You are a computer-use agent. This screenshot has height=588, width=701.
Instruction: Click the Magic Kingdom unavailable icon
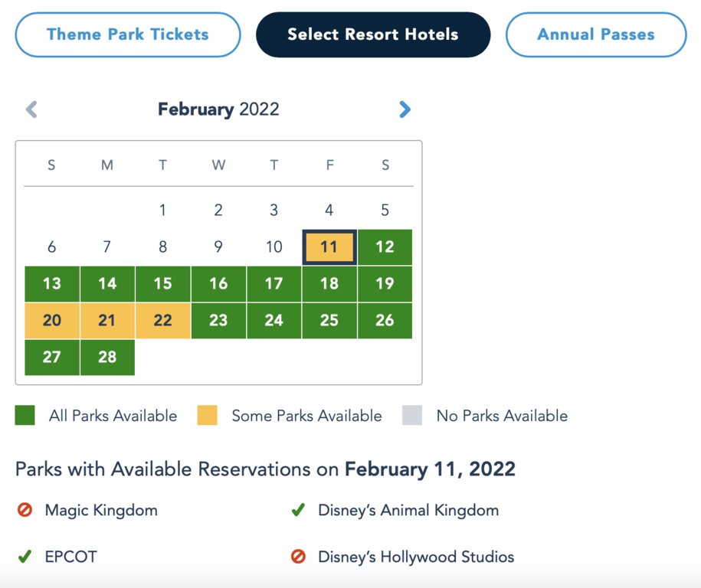pyautogui.click(x=25, y=510)
